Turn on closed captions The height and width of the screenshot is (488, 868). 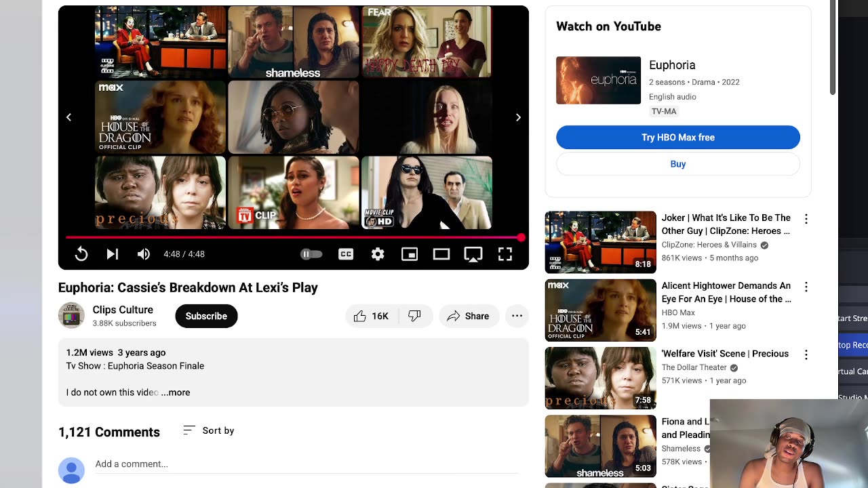coord(346,254)
